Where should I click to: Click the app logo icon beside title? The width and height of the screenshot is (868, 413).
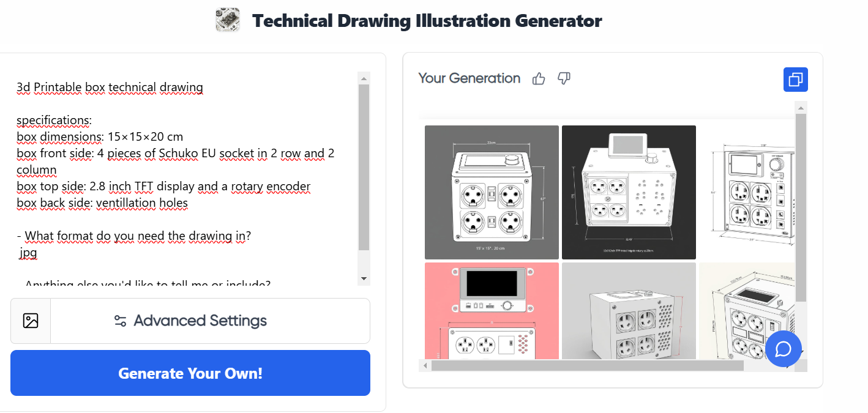[228, 20]
